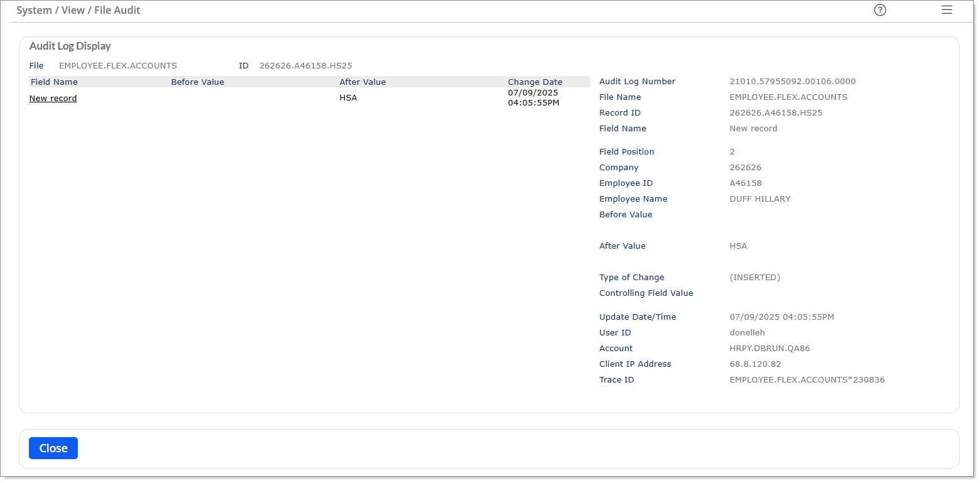
Task: Select the Audit Log Number value
Action: point(792,81)
